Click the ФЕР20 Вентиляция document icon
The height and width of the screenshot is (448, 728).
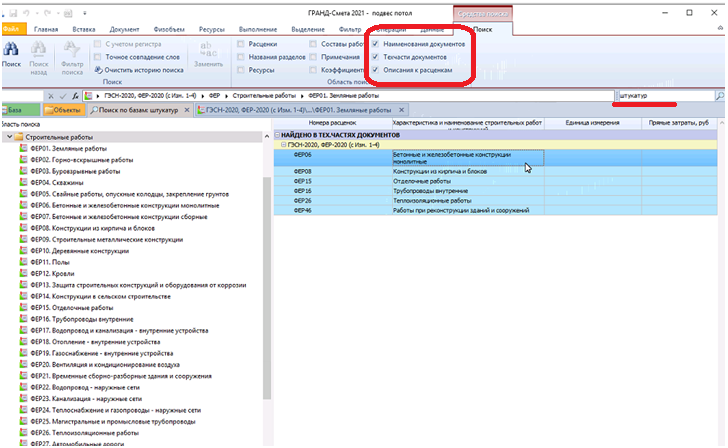(23, 364)
